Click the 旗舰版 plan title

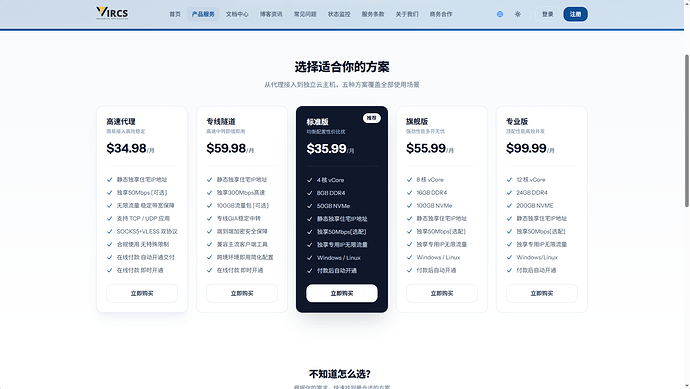417,121
